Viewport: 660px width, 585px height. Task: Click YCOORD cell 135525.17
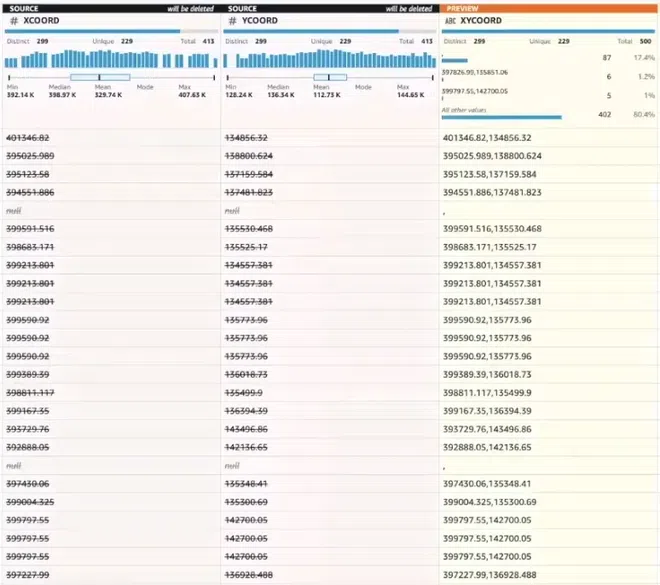click(x=246, y=247)
